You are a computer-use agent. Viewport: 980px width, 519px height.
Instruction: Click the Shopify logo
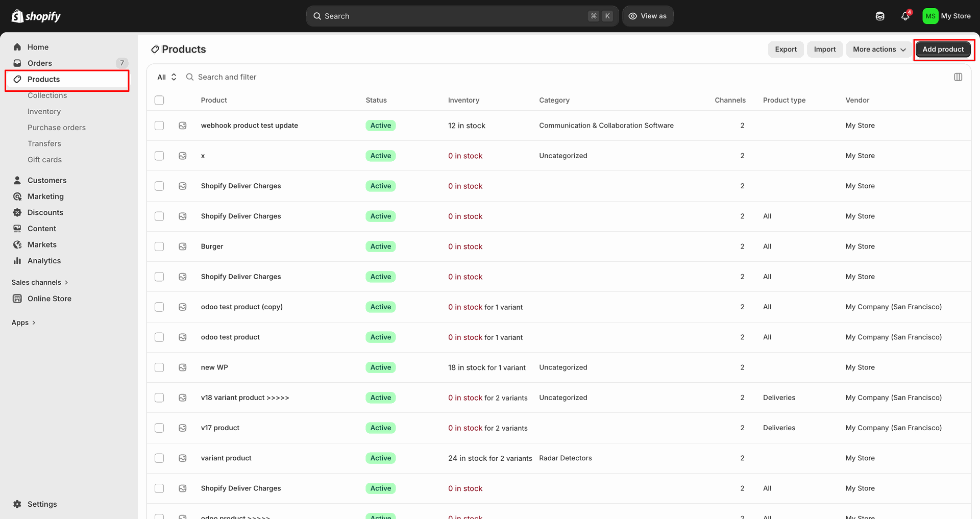[x=36, y=16]
